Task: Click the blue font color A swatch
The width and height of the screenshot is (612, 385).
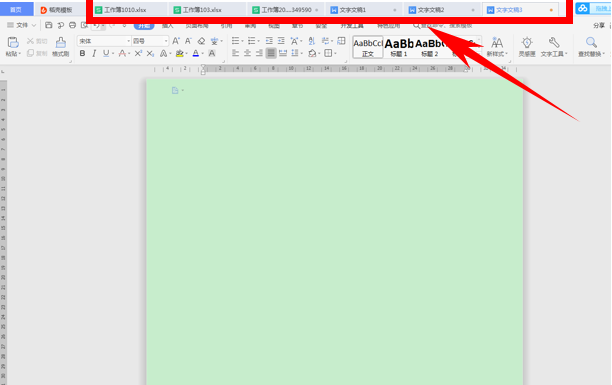Action: tap(196, 53)
